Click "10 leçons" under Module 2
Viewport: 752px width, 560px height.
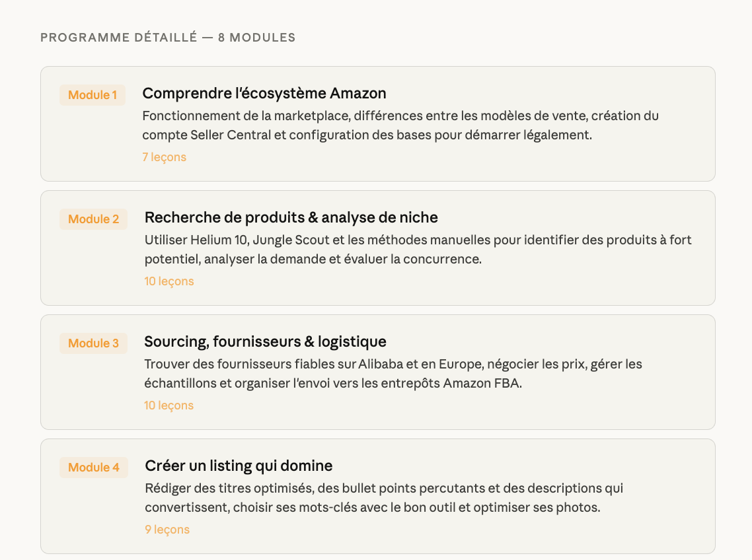click(x=169, y=281)
